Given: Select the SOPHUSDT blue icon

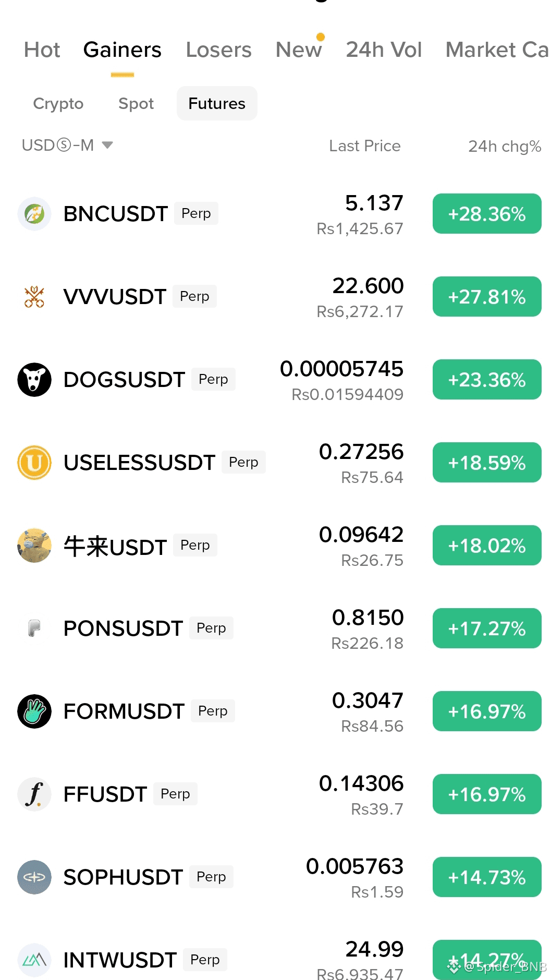Looking at the screenshot, I should click(34, 877).
